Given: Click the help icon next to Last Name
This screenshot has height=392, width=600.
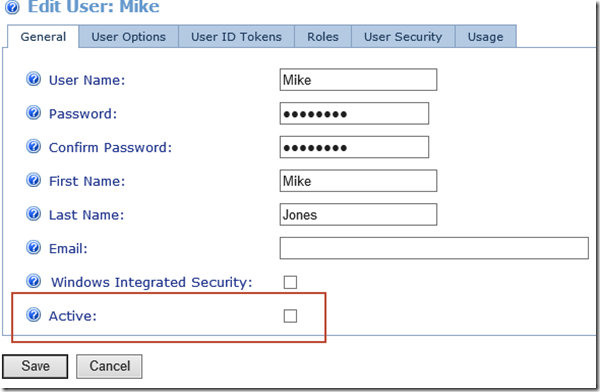Looking at the screenshot, I should click(33, 214).
